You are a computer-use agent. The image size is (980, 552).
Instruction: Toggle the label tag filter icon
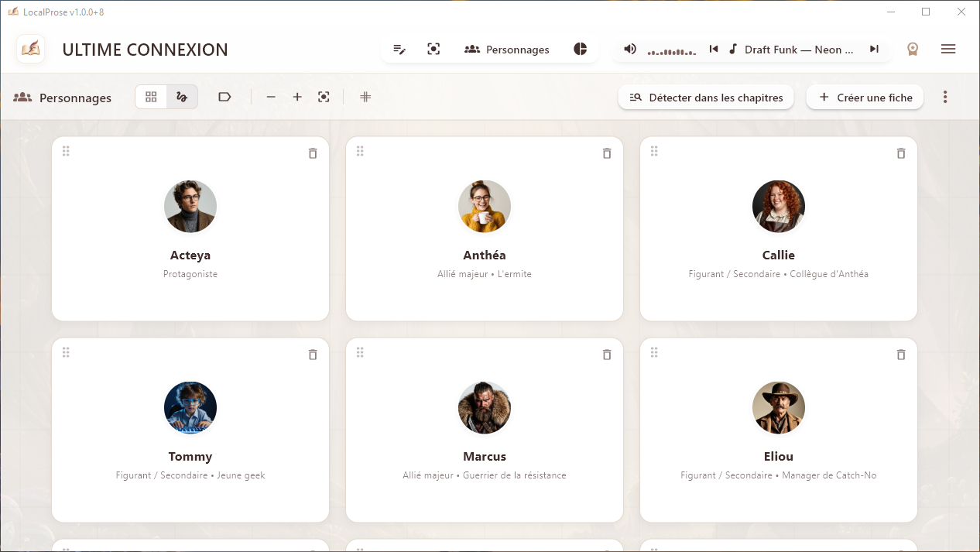click(x=224, y=97)
